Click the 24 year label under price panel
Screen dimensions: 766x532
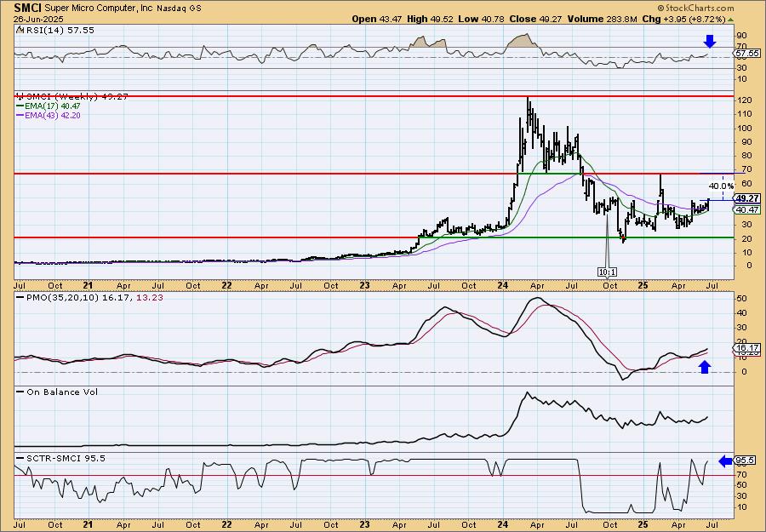504,285
